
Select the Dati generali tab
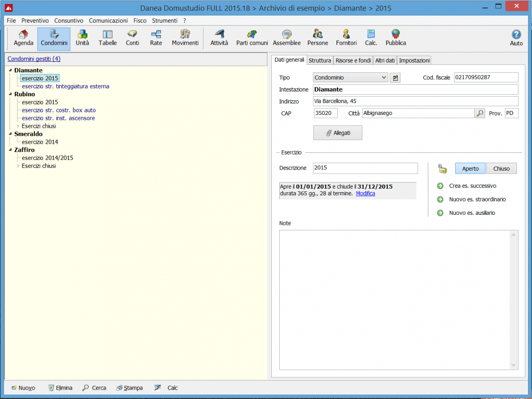pos(289,60)
